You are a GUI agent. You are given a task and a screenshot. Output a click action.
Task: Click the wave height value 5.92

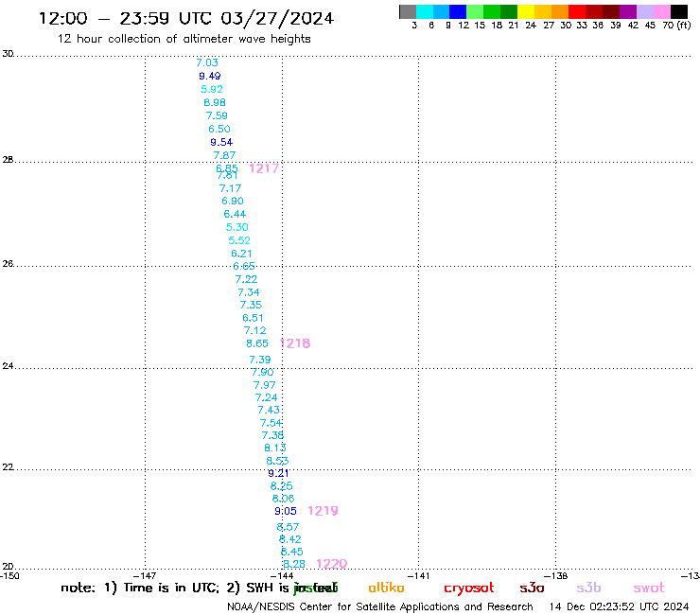(212, 89)
